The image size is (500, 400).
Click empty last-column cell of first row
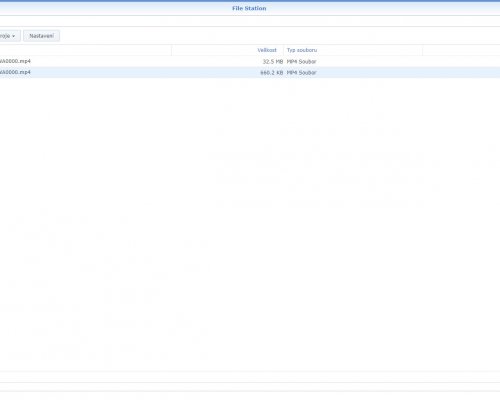tap(461, 61)
